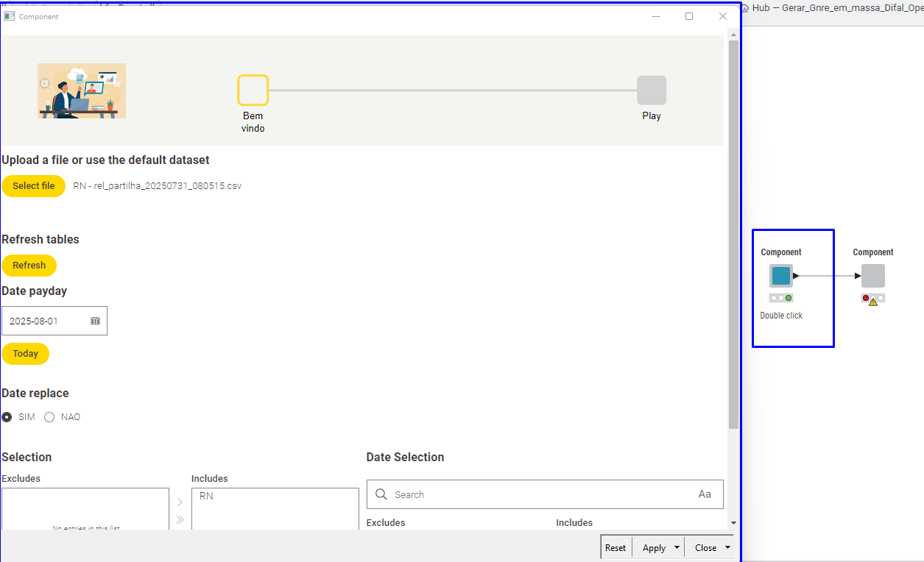The width and height of the screenshot is (924, 562).
Task: Click the warning triangle on second Component
Action: coord(873,302)
